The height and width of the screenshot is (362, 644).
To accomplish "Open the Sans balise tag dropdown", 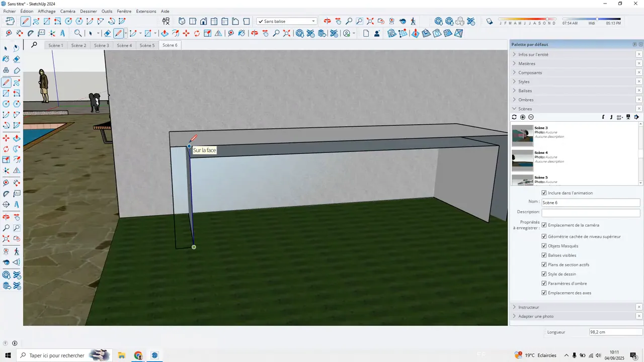I will [287, 21].
